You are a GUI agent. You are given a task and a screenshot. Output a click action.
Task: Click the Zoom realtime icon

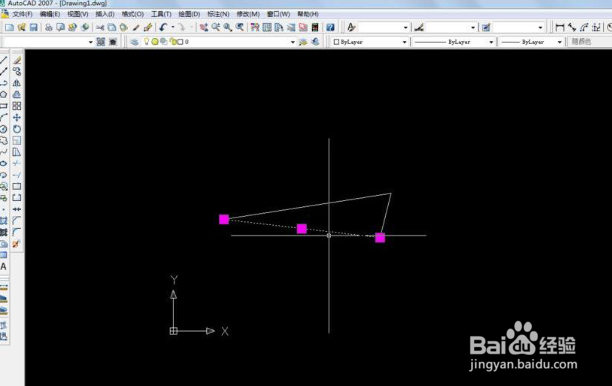pos(215,27)
